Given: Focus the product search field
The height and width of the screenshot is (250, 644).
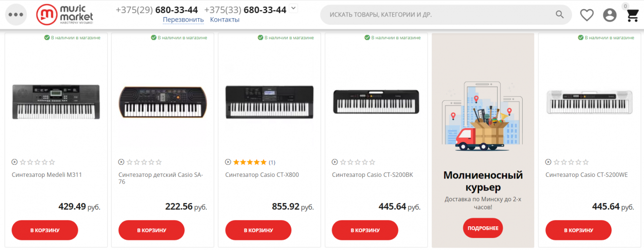Looking at the screenshot, I should (x=438, y=15).
